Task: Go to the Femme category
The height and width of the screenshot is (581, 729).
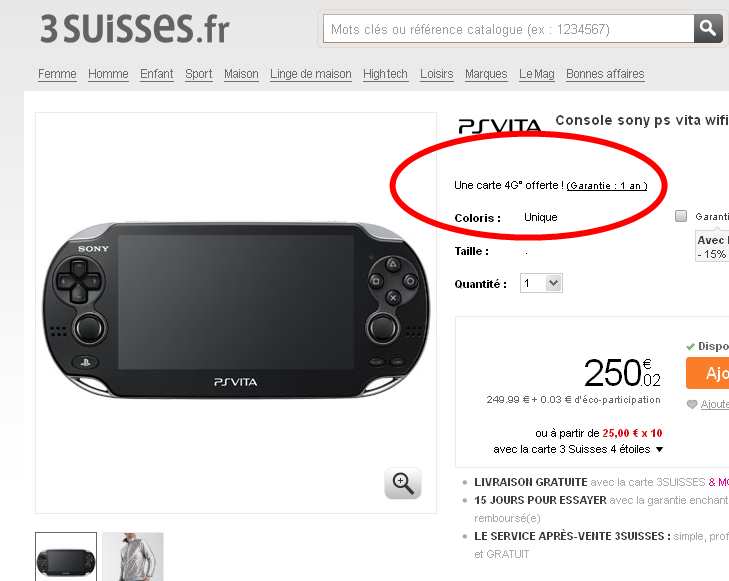Action: coord(57,74)
